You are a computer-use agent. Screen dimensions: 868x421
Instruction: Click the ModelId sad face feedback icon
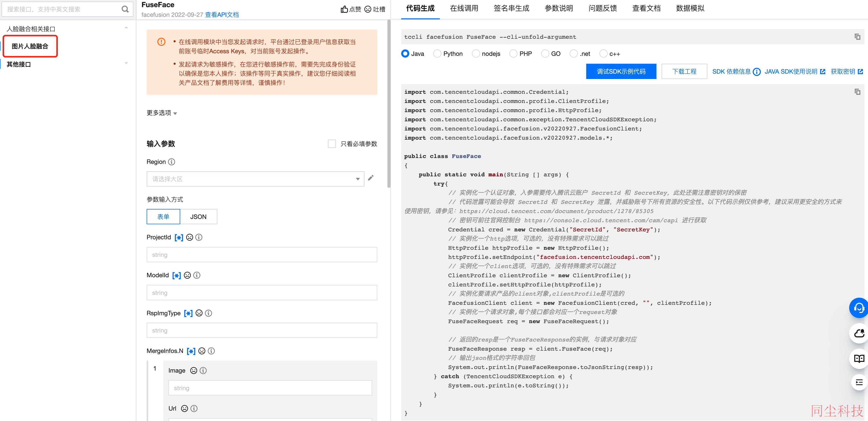[187, 275]
